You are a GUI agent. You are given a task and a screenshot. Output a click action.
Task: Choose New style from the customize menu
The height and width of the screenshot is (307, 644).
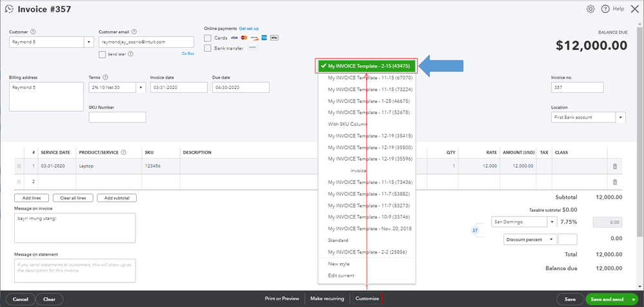coord(339,264)
